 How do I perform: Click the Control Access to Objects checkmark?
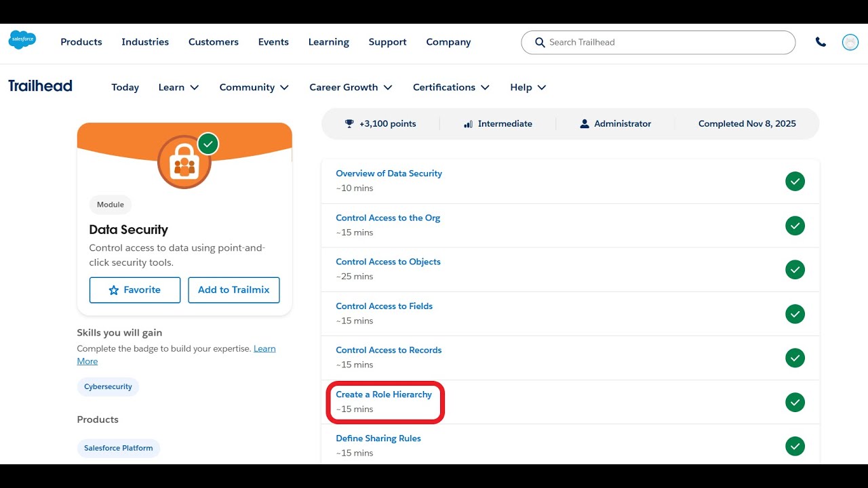point(795,270)
